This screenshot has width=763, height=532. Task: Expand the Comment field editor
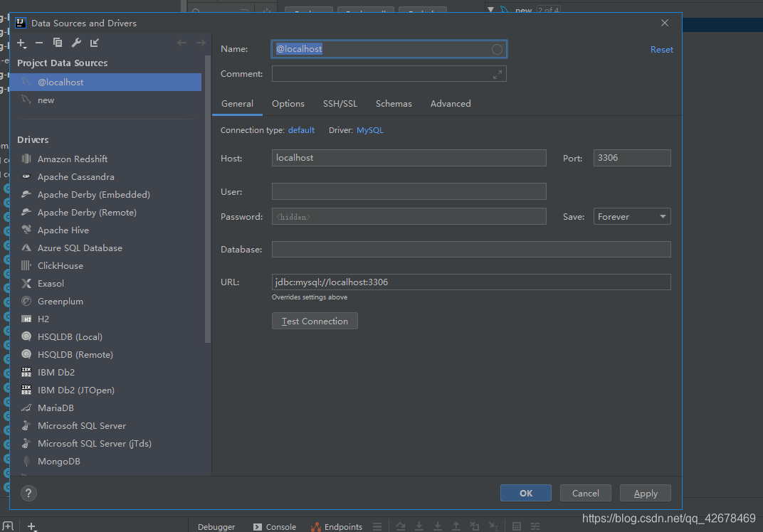tap(499, 73)
